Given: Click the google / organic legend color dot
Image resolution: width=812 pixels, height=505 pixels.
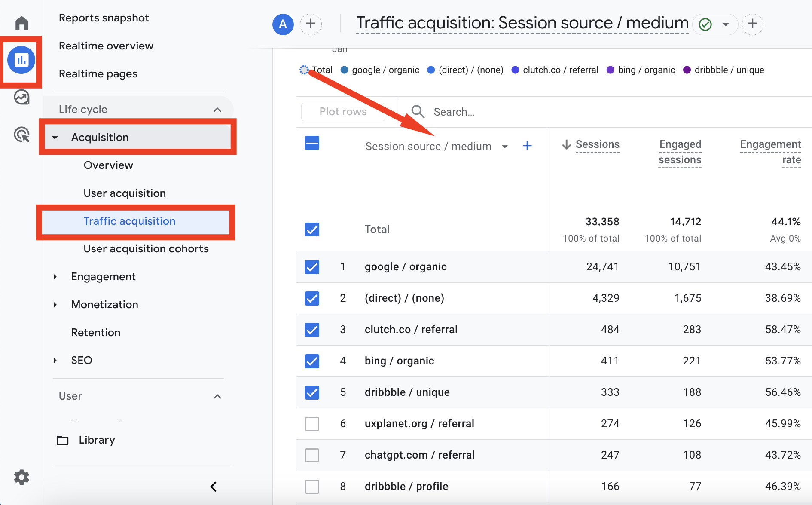Looking at the screenshot, I should [x=344, y=70].
